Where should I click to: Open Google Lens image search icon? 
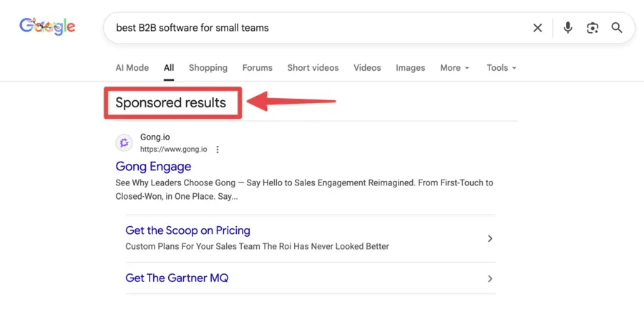[x=592, y=28]
